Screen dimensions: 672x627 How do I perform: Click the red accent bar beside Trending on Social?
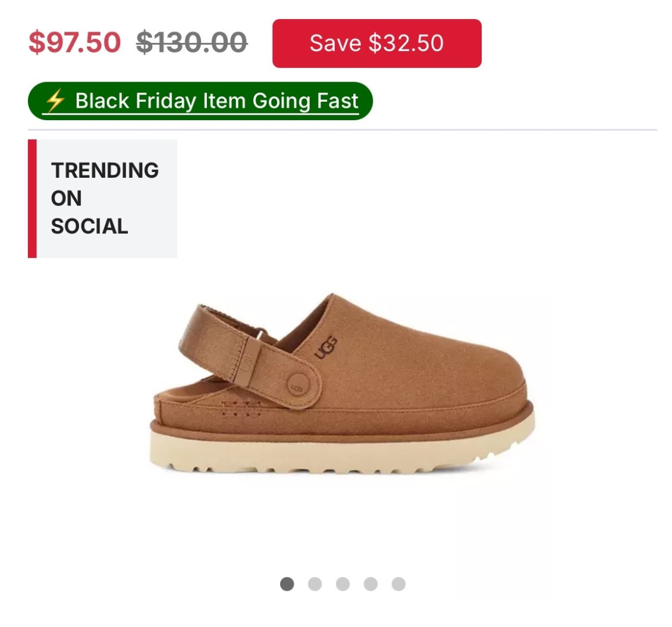click(x=32, y=198)
